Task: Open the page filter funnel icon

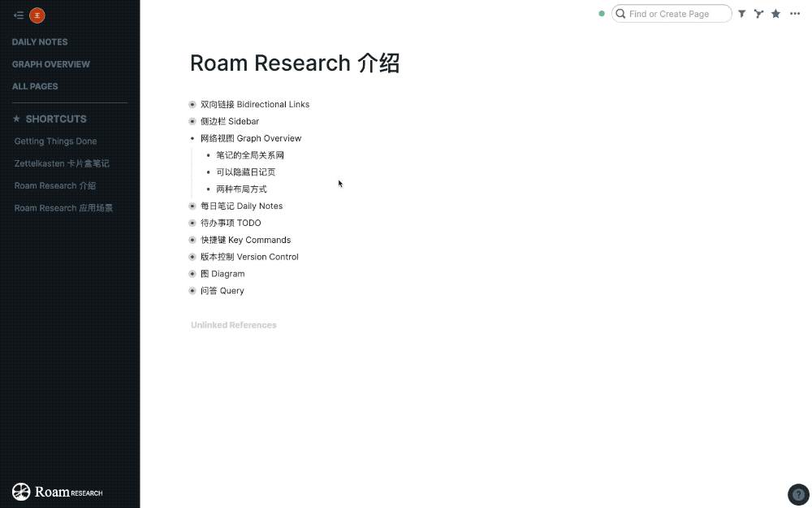Action: [x=742, y=14]
